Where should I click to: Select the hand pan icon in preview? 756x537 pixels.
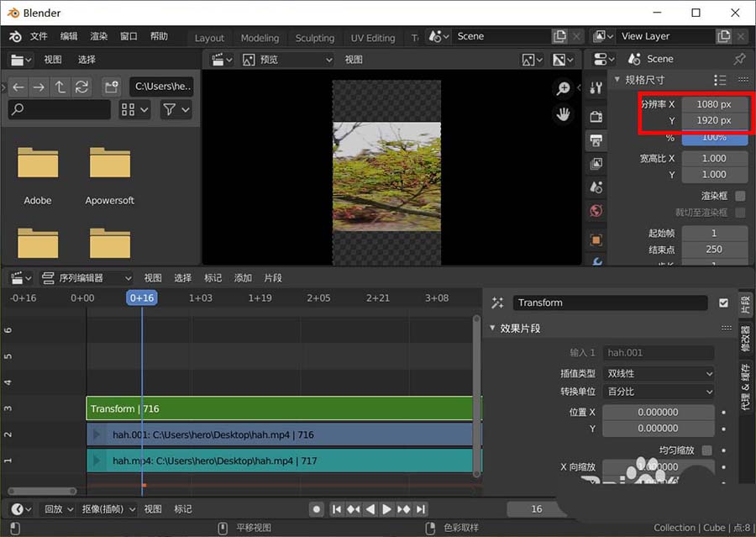564,113
